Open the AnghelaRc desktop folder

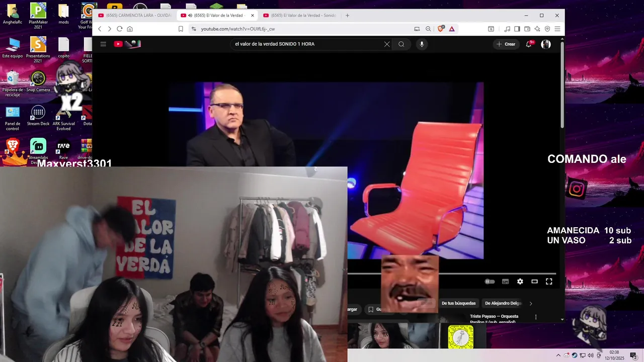coord(13,14)
